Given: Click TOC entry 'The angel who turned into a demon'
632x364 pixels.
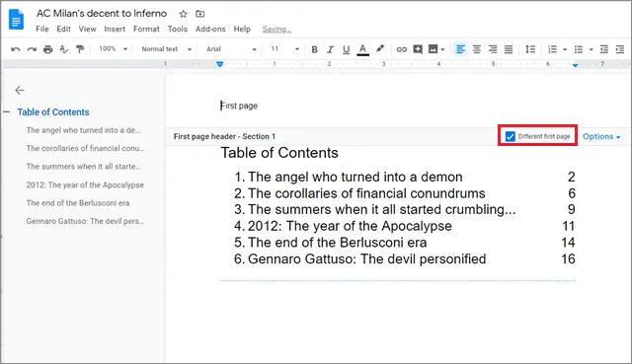Looking at the screenshot, I should (x=355, y=177).
